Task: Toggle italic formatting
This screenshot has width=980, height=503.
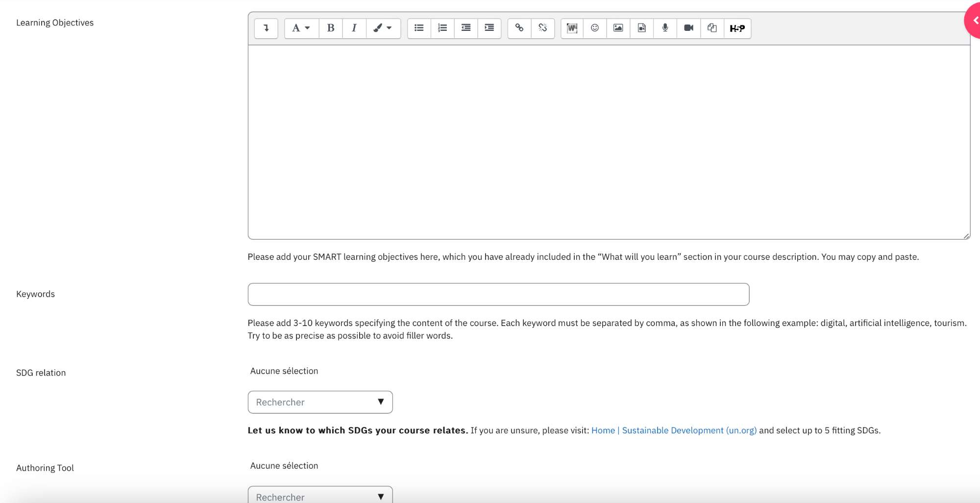Action: click(x=354, y=28)
